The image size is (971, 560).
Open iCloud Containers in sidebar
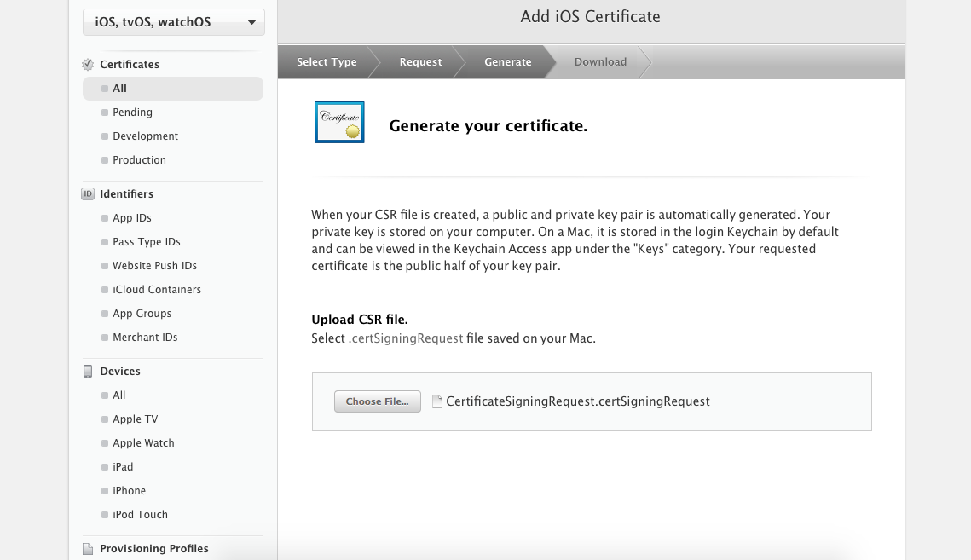point(157,290)
